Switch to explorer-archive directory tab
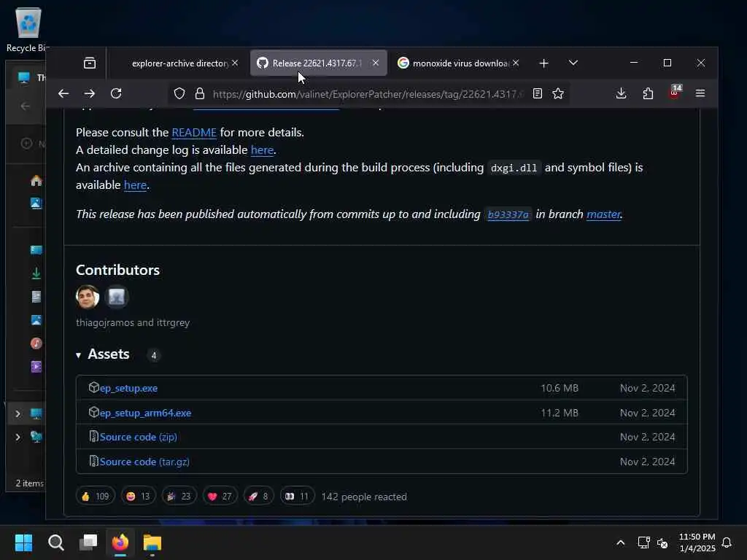This screenshot has width=747, height=560. click(179, 63)
